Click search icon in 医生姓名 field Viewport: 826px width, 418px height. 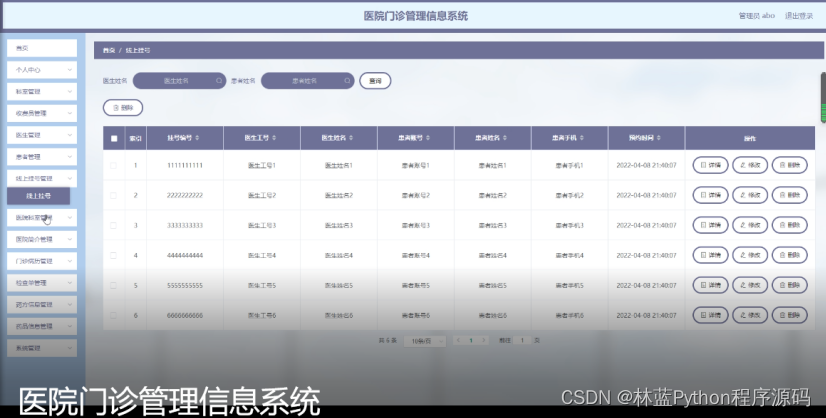point(219,81)
